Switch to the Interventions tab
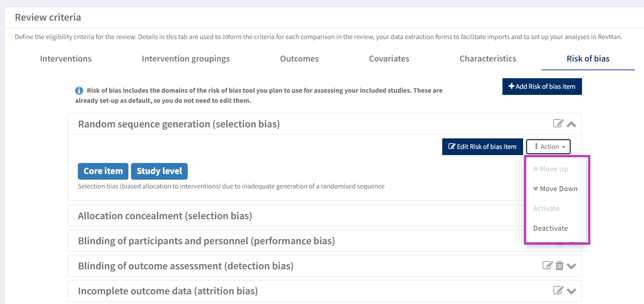 click(x=66, y=59)
